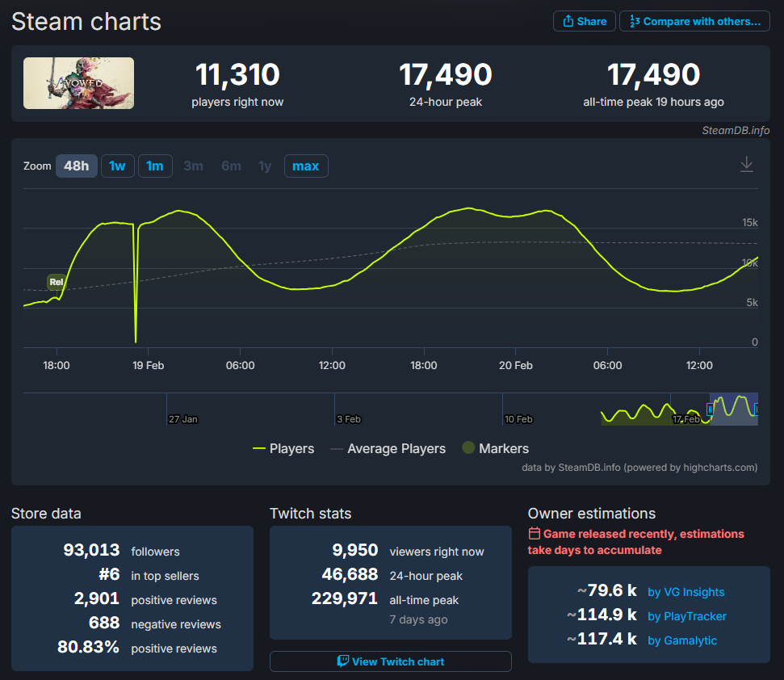Select the 6m zoom range
This screenshot has width=784, height=680.
(x=231, y=166)
